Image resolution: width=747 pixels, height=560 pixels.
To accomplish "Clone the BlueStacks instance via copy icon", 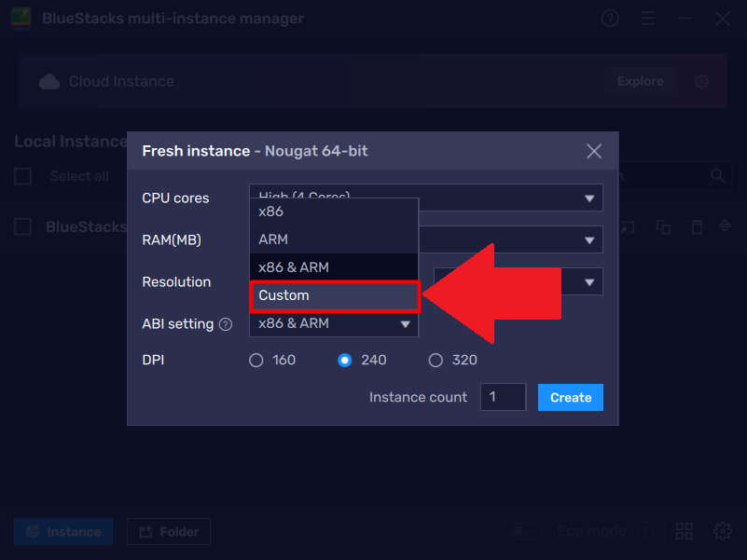I will click(663, 226).
